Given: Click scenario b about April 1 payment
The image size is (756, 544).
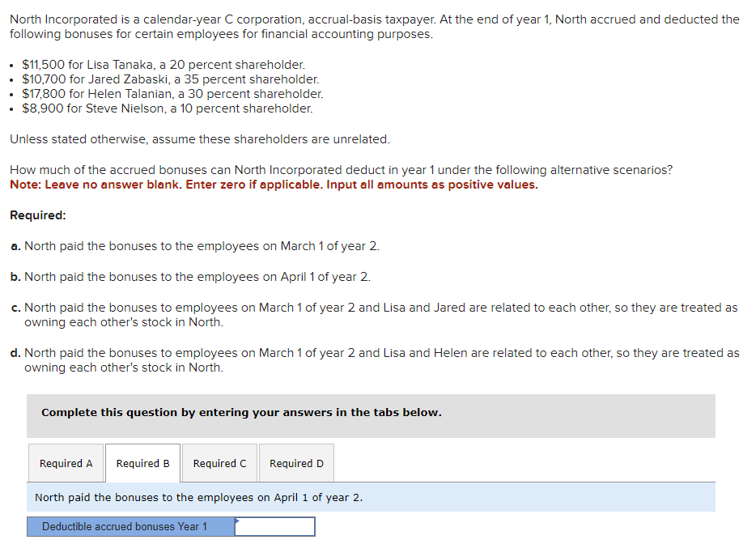Looking at the screenshot, I should tap(190, 277).
